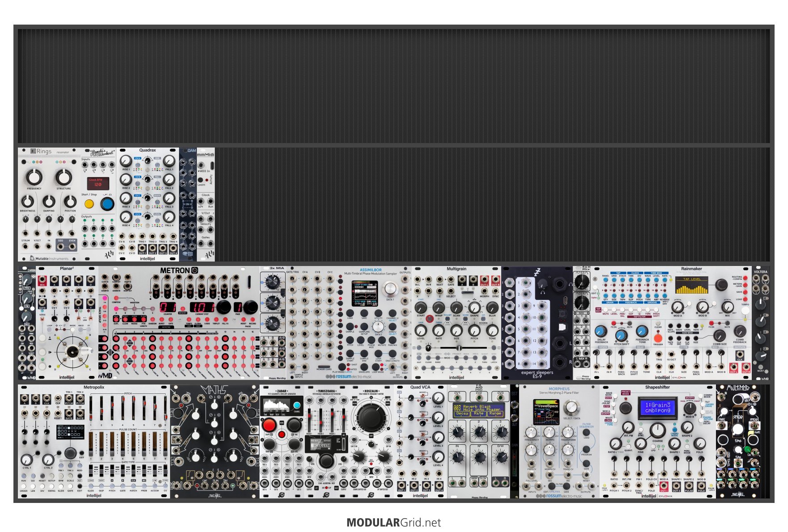This screenshot has height=532, width=788.
Task: Select track 1 button on Metron
Action: coord(104,339)
